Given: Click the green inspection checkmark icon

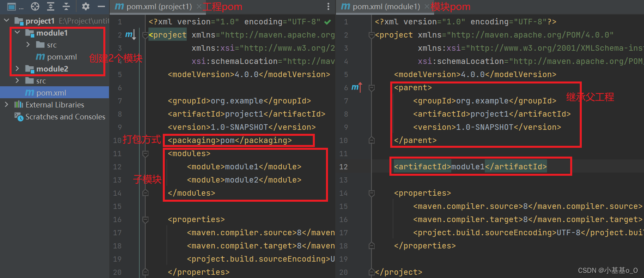Looking at the screenshot, I should click(328, 22).
